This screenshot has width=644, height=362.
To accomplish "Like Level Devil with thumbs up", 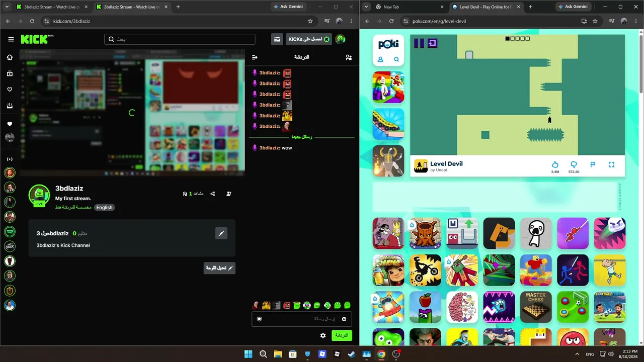I will [555, 164].
